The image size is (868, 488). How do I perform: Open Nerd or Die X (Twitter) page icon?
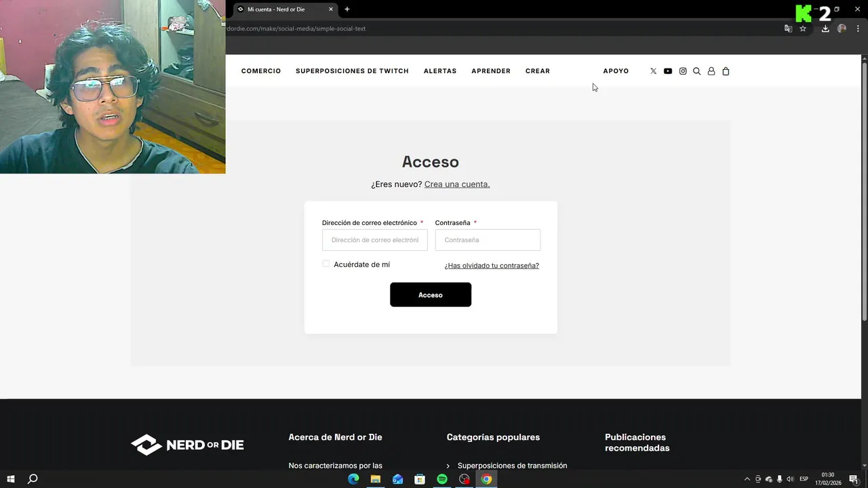coord(653,71)
